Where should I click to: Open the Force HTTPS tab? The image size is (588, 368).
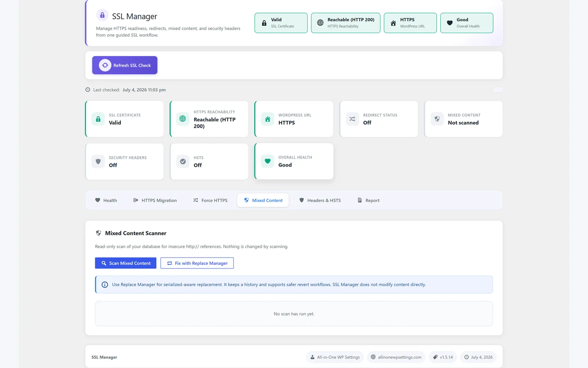click(x=210, y=200)
